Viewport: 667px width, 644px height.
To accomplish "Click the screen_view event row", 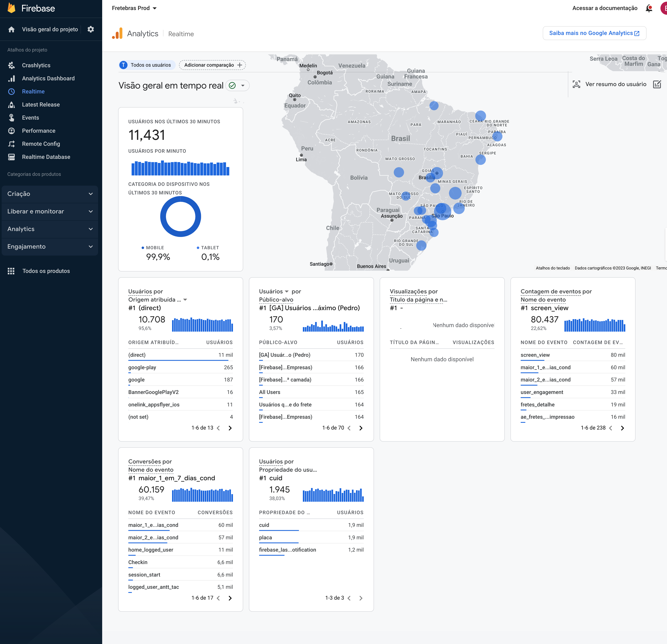I will pyautogui.click(x=573, y=355).
